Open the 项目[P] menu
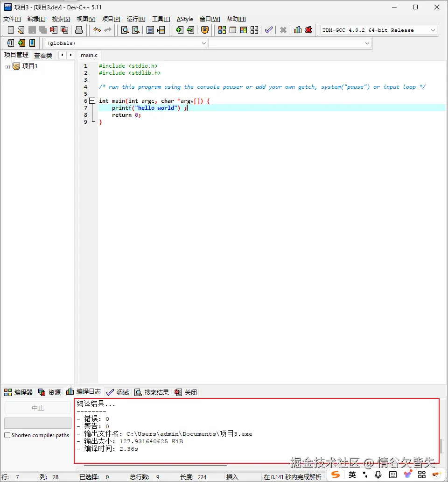Viewport: 448px width, 482px height. coord(111,19)
